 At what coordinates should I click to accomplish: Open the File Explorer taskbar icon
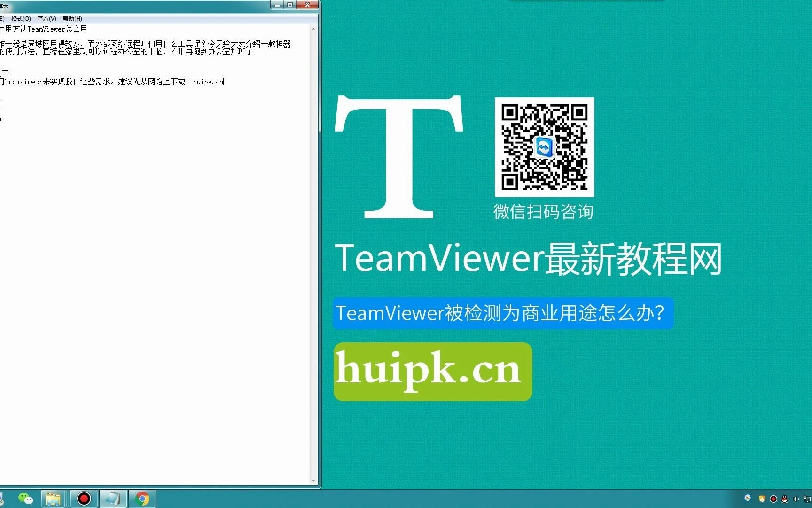click(53, 499)
